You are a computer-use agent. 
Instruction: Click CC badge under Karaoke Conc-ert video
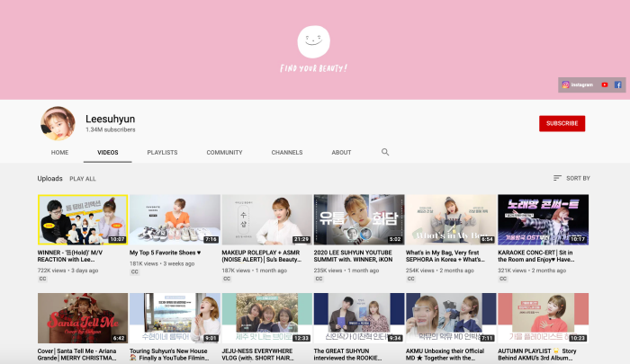pyautogui.click(x=503, y=279)
